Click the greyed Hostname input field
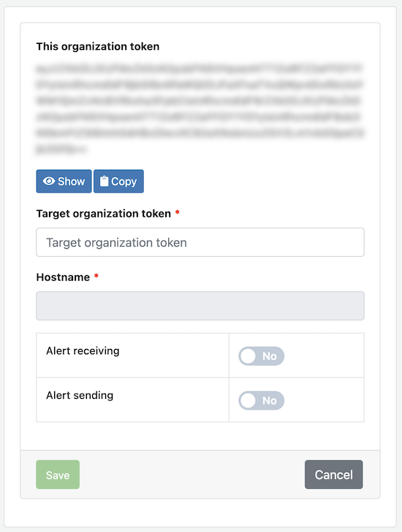The height and width of the screenshot is (532, 402). [x=200, y=306]
